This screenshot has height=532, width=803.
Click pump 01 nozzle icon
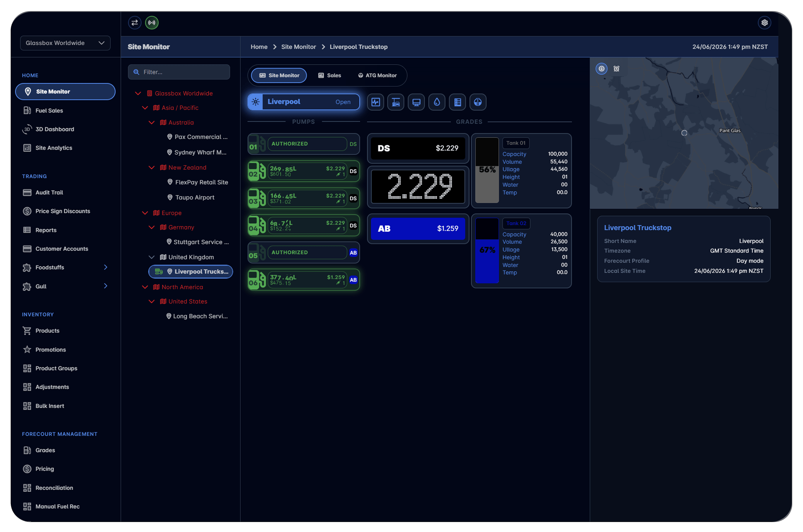pyautogui.click(x=257, y=144)
